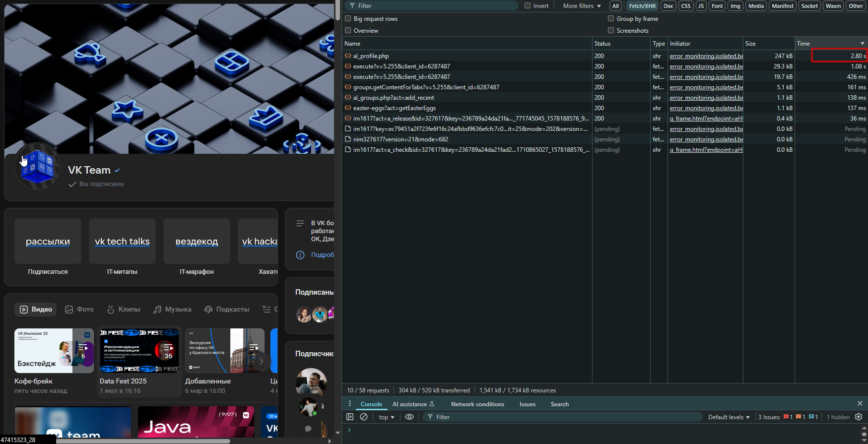Screen dimensions: 868x444
Task: Sort by the Name column header
Action: (467, 44)
